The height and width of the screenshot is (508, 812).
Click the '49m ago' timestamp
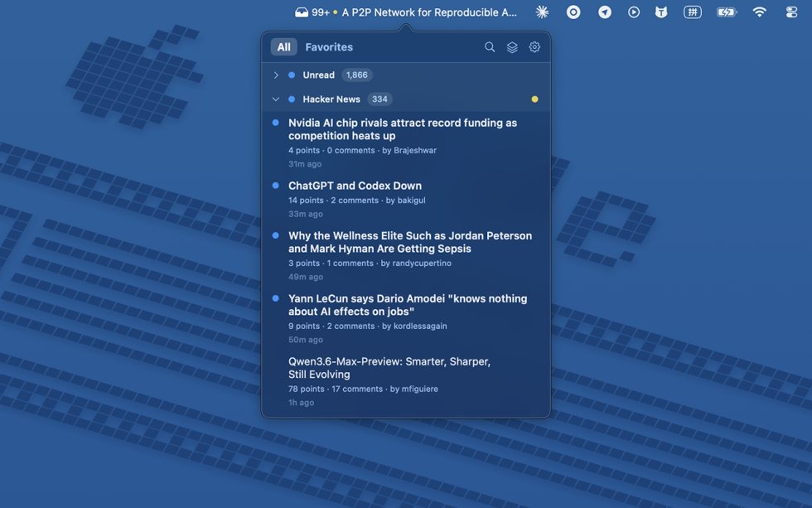306,277
